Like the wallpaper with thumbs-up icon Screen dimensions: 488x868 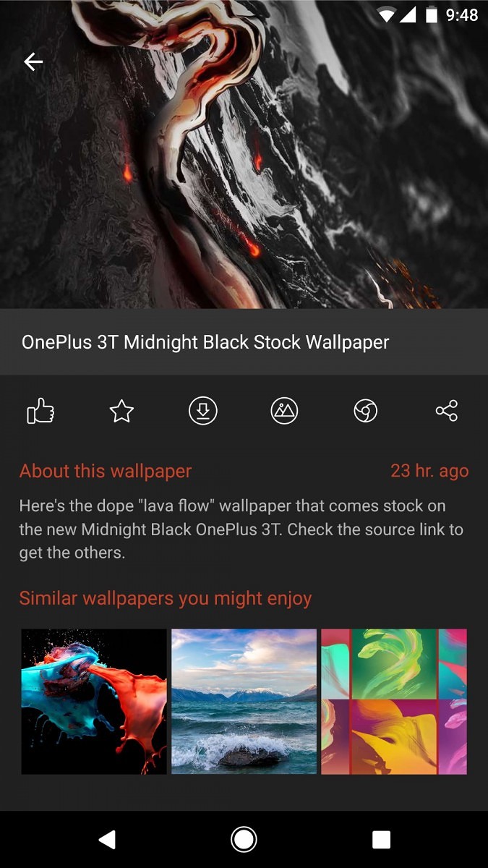(x=40, y=412)
